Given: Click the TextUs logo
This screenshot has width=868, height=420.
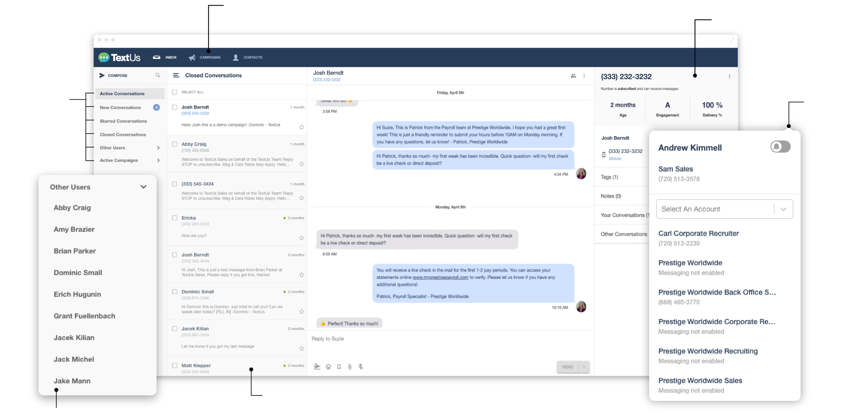Looking at the screenshot, I should (119, 57).
